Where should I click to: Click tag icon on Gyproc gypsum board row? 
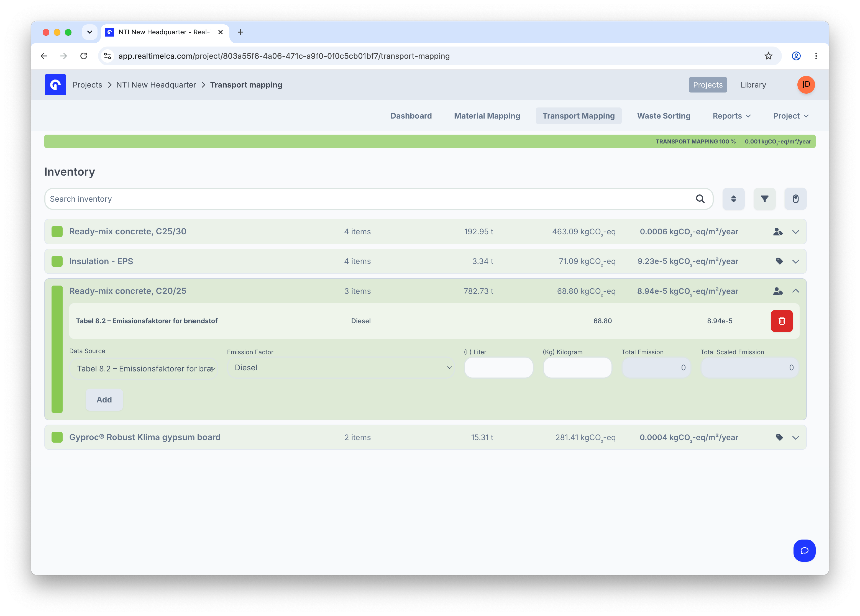(x=779, y=437)
